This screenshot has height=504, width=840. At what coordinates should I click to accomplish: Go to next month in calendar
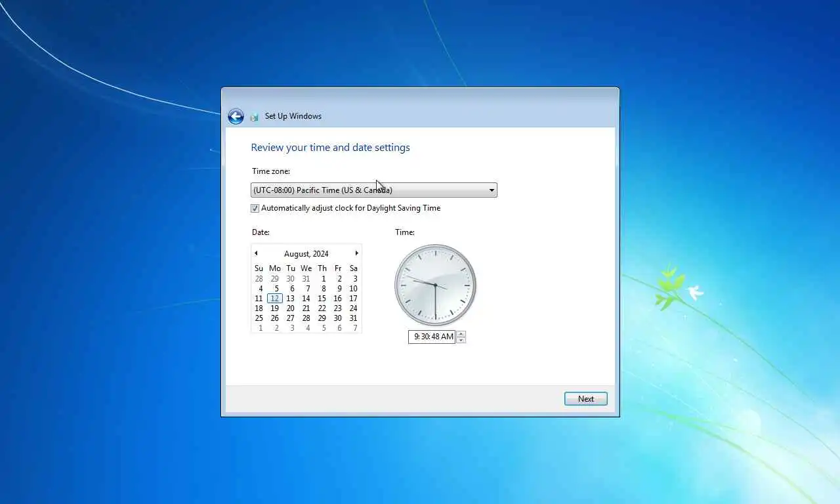356,253
